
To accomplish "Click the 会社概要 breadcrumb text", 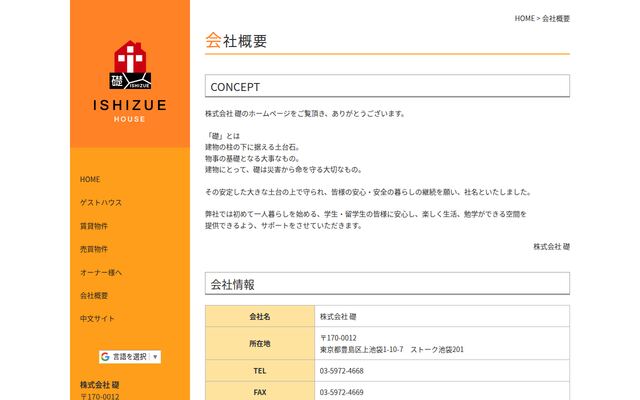I will [556, 18].
